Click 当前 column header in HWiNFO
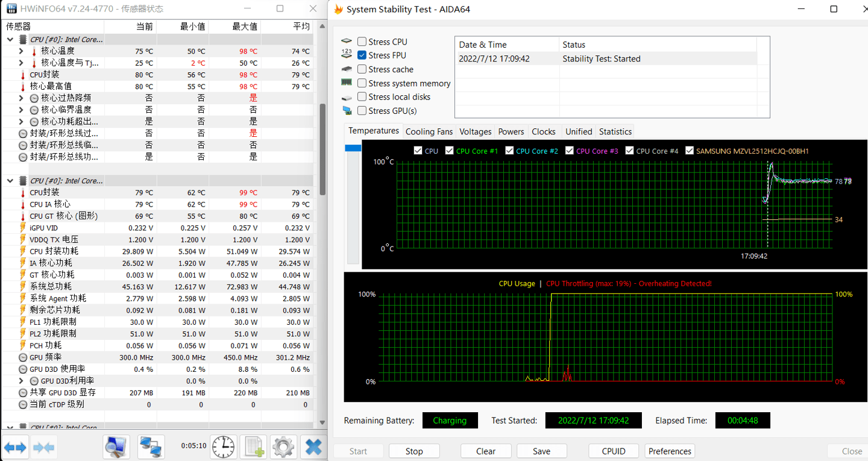This screenshot has width=868, height=461. pyautogui.click(x=130, y=27)
